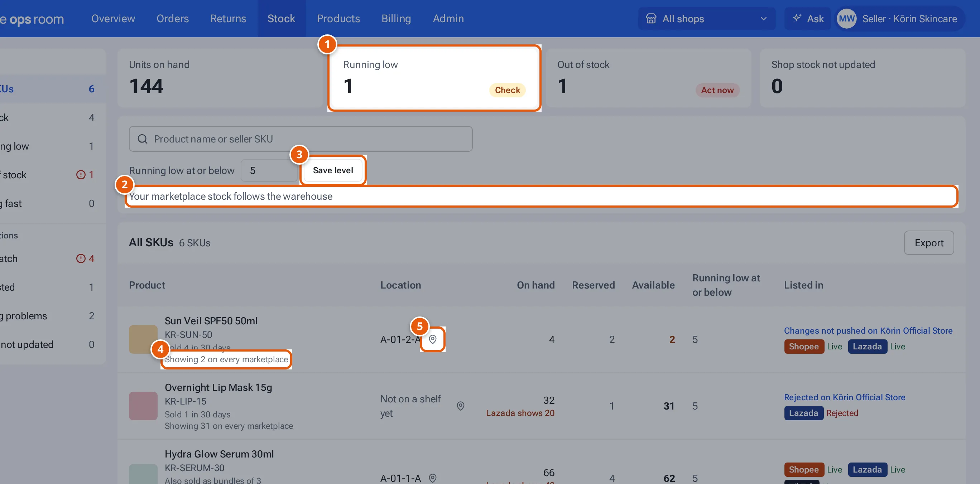Screen dimensions: 980x484
Task: Click the Available column header
Action: (653, 285)
